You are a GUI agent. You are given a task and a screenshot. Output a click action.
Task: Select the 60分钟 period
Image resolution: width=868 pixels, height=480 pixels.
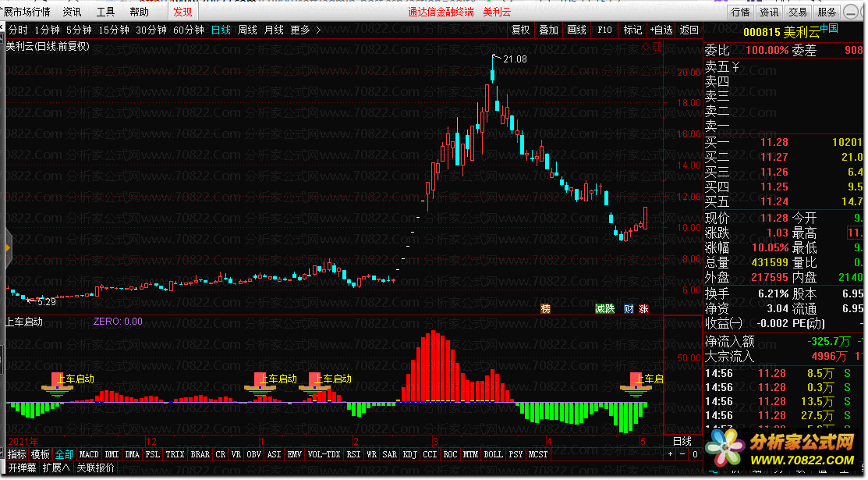point(189,30)
